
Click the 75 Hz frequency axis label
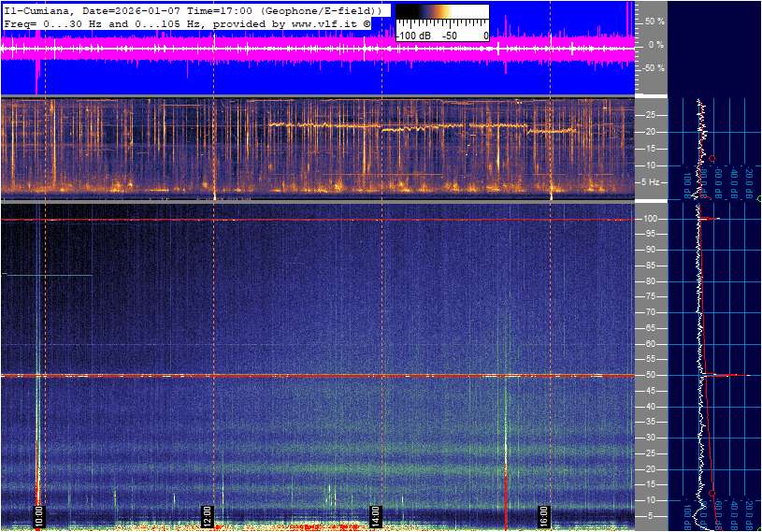[649, 296]
